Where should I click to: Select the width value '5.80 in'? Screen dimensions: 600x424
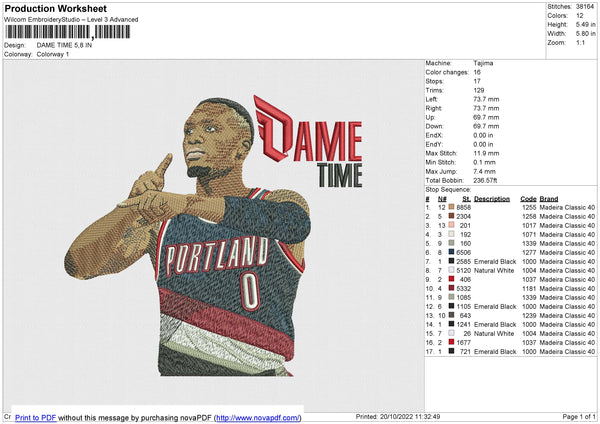tap(585, 34)
